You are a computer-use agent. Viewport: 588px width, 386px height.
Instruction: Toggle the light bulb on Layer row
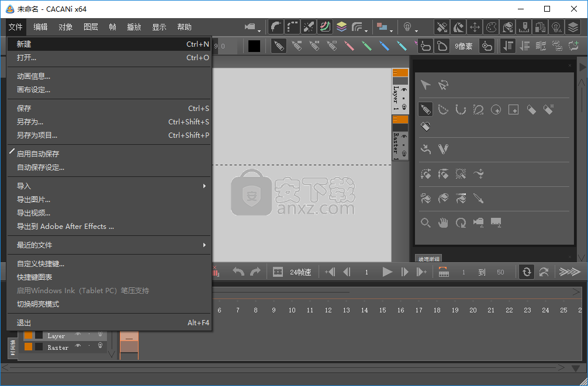pyautogui.click(x=100, y=334)
